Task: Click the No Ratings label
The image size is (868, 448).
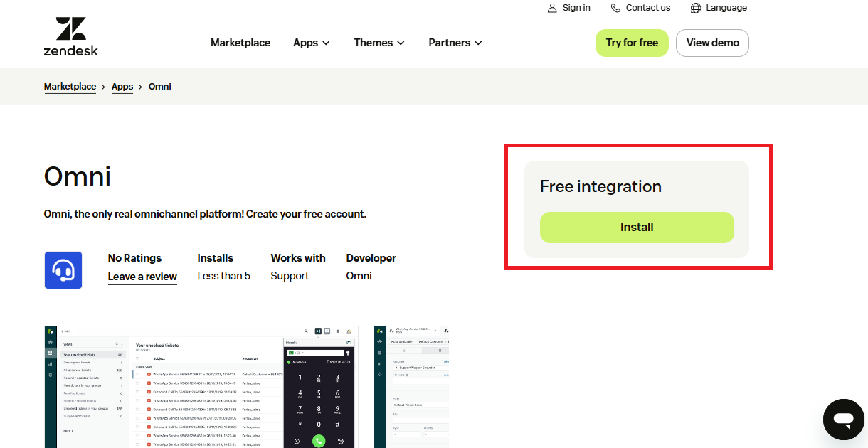Action: tap(134, 258)
